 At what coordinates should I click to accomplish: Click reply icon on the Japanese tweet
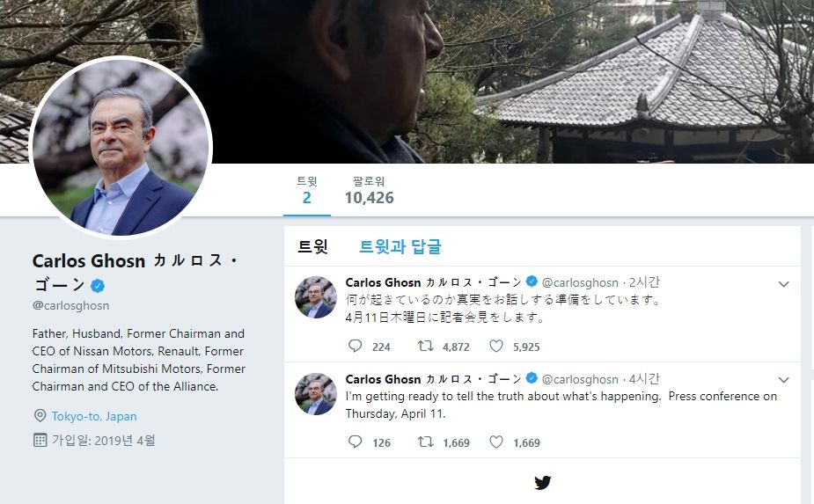(x=356, y=346)
